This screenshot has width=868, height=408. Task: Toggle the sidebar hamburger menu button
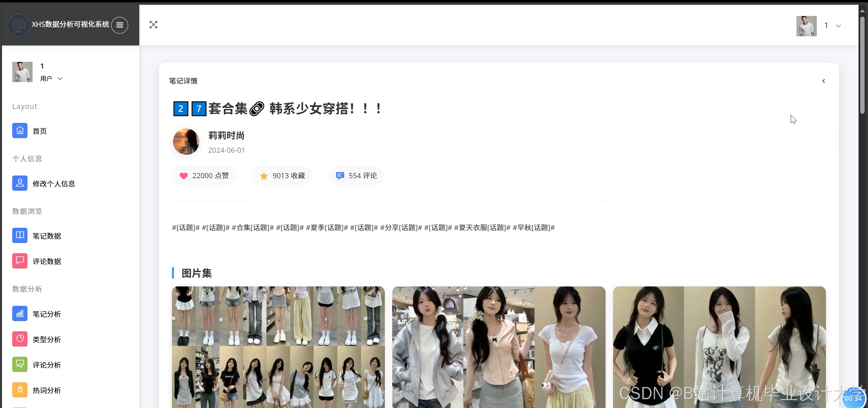(120, 25)
